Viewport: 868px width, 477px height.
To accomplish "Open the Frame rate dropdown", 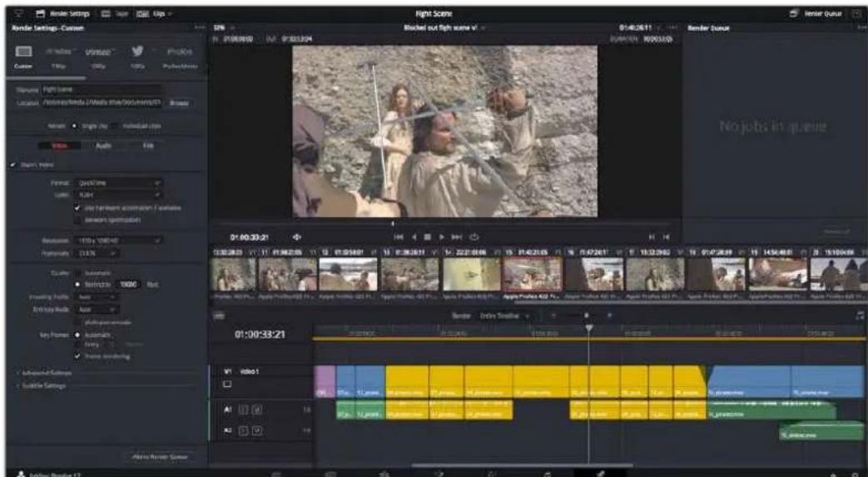I will tap(95, 253).
